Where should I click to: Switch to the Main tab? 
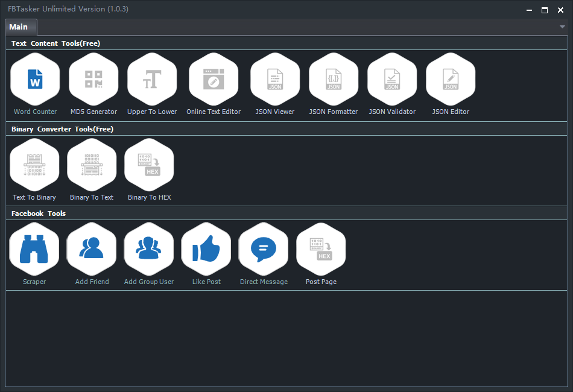click(x=19, y=27)
